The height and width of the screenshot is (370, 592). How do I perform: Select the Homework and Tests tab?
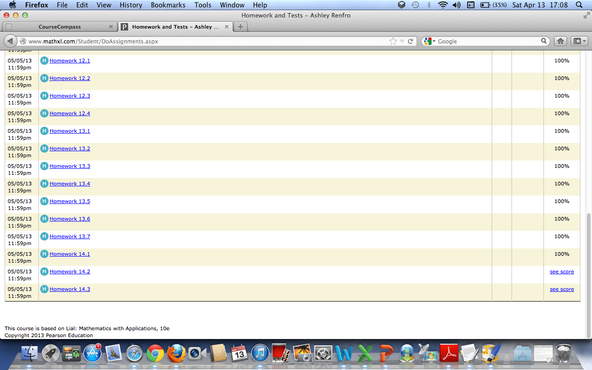coord(174,27)
